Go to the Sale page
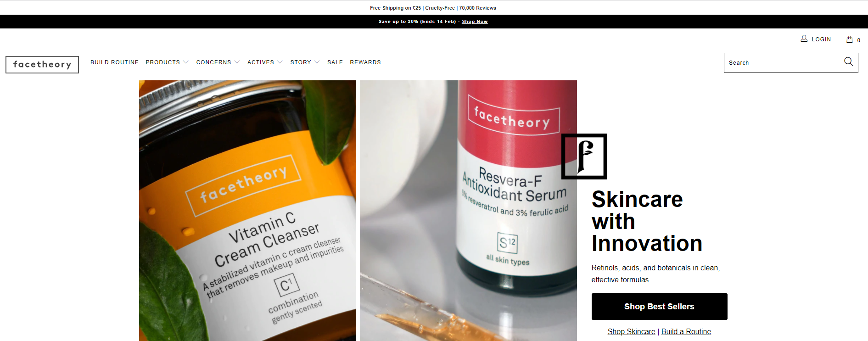Image resolution: width=868 pixels, height=341 pixels. 335,62
